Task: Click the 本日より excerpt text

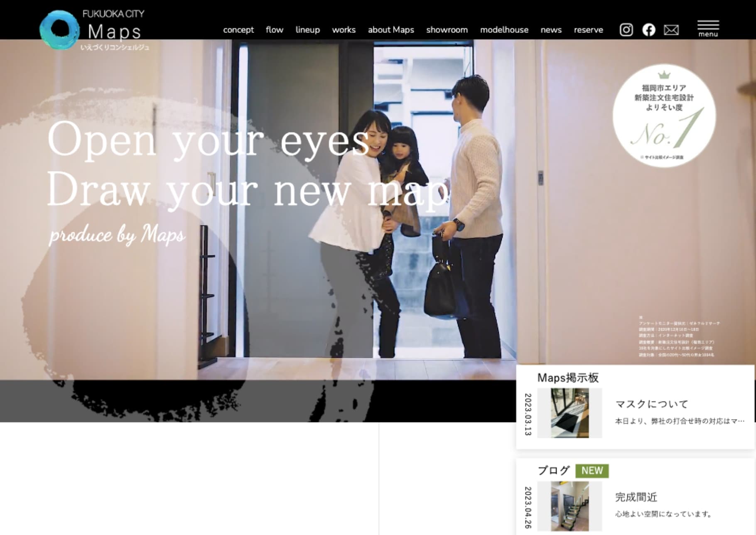Action: 680,421
